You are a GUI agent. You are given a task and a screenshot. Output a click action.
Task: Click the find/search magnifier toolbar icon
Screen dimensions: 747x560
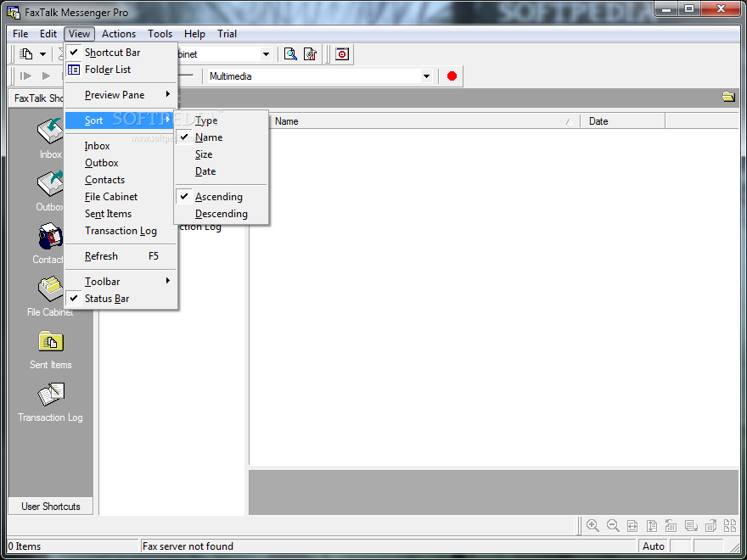[x=290, y=53]
